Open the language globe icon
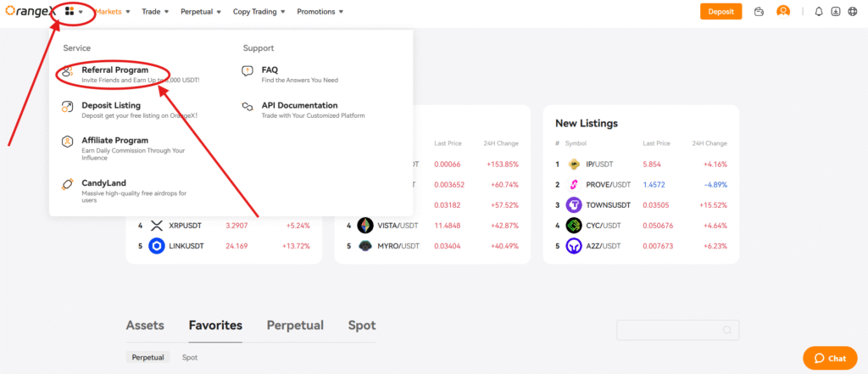Screen dimensions: 868x374 853,12
